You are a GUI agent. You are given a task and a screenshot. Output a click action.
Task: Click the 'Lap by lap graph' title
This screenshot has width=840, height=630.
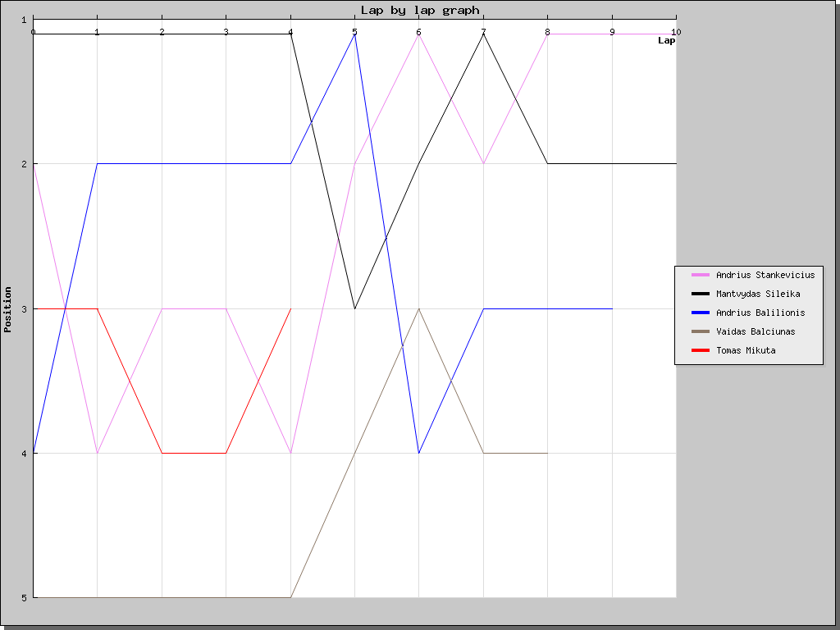(420, 10)
